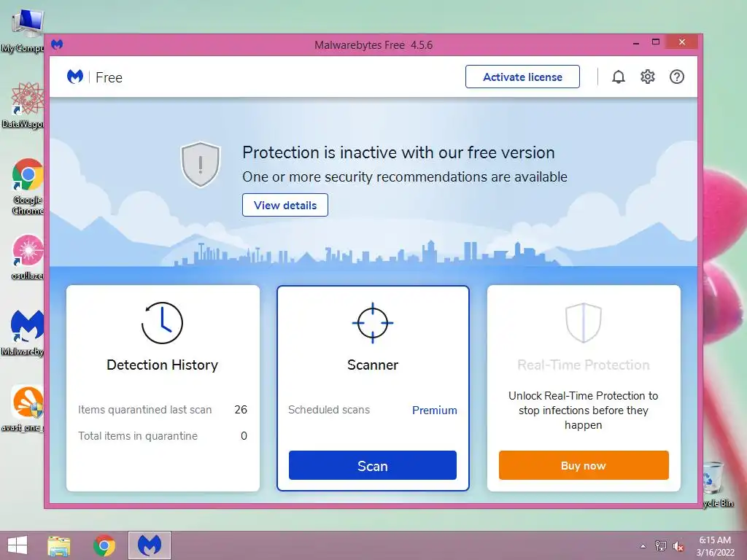Open the Detection History card title
The width and height of the screenshot is (747, 560).
(163, 365)
